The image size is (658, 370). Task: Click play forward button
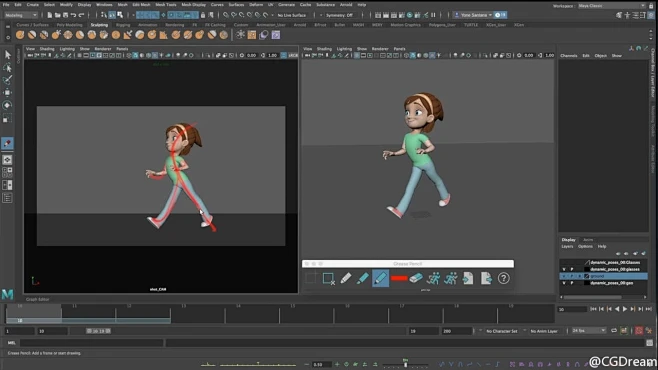point(625,309)
